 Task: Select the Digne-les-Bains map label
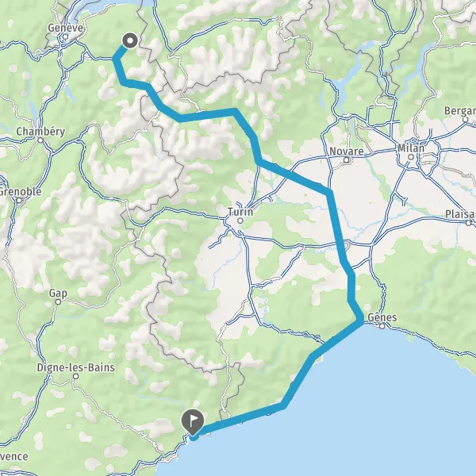click(x=76, y=367)
